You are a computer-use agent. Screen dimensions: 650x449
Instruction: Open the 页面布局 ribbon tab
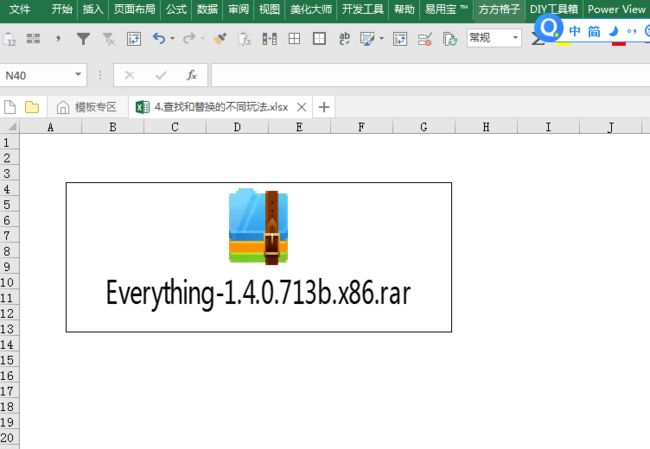coord(134,9)
